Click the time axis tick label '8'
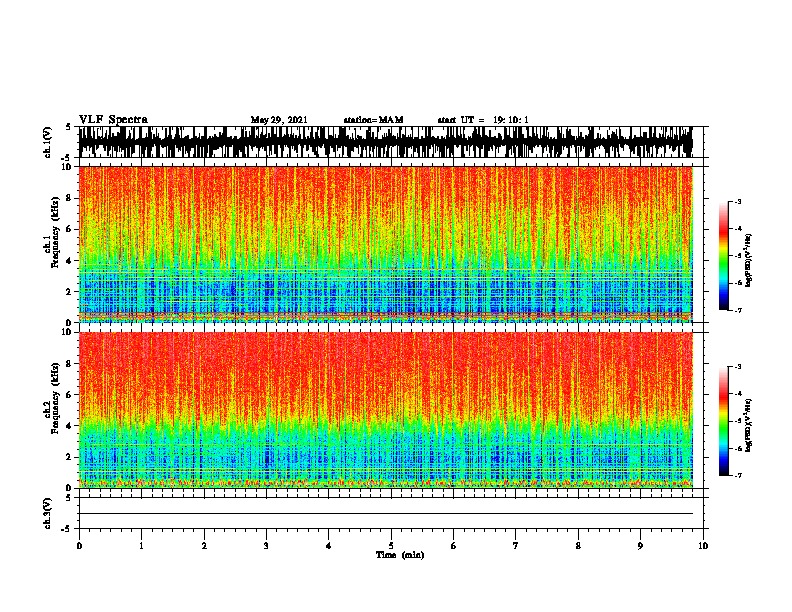 [578, 546]
